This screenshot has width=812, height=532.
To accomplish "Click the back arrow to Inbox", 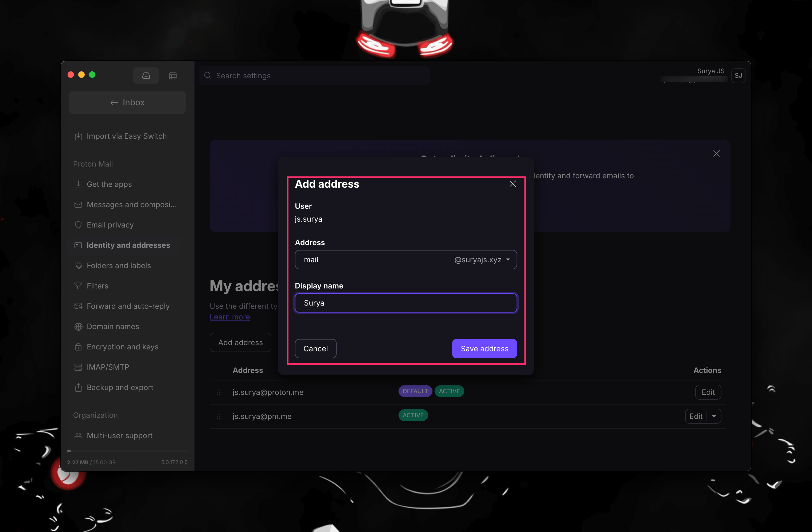I will [114, 102].
